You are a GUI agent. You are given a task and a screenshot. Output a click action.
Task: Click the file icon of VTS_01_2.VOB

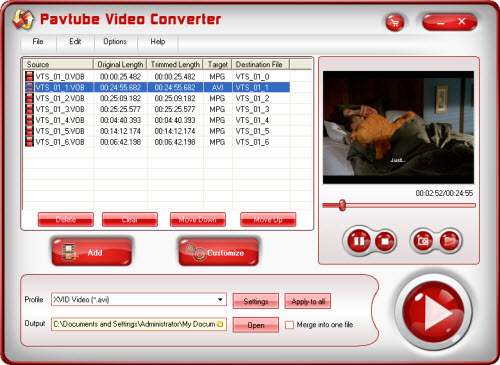[30, 98]
